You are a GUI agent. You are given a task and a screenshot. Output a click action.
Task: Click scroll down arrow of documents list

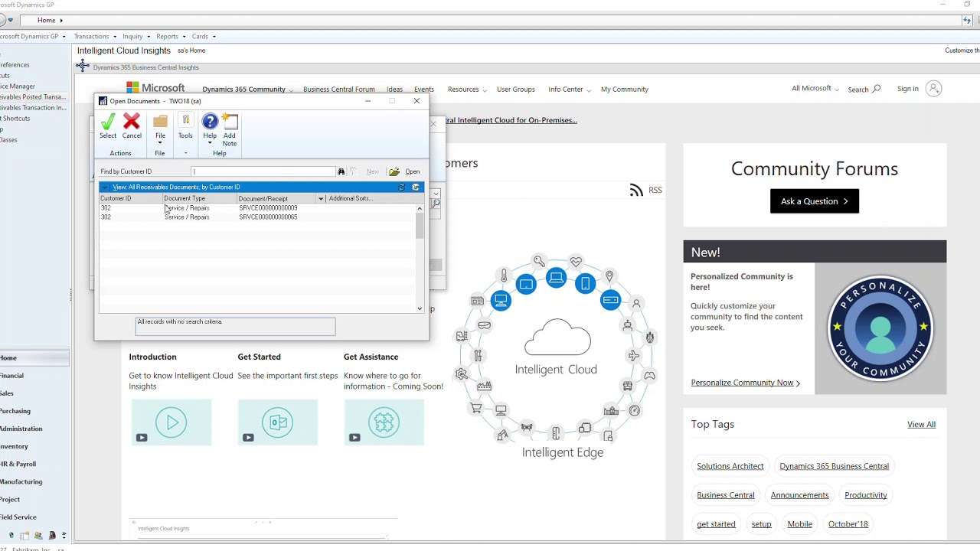(420, 308)
